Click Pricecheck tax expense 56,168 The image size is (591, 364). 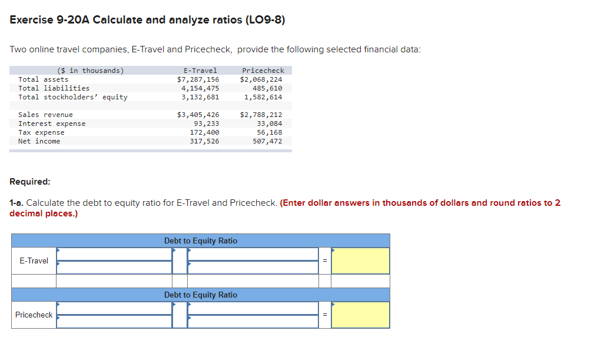click(x=270, y=132)
